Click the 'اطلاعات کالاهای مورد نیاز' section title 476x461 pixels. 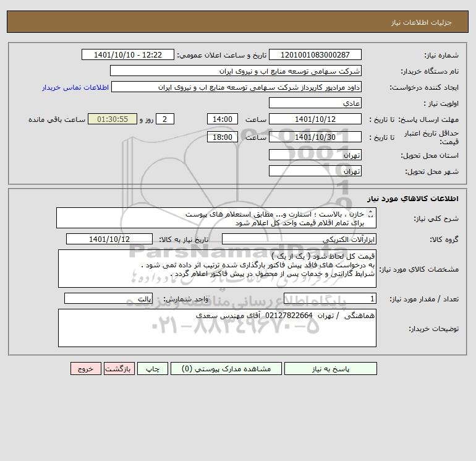pos(413,199)
